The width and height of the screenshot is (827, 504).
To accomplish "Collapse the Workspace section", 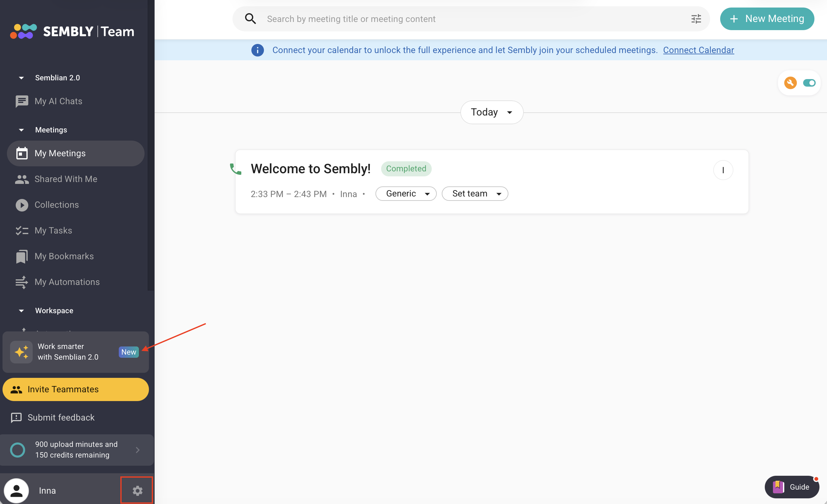I will [21, 310].
